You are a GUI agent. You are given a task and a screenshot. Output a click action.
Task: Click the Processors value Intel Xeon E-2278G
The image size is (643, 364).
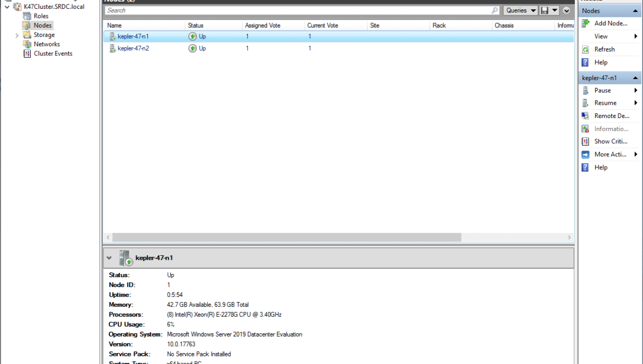click(224, 315)
